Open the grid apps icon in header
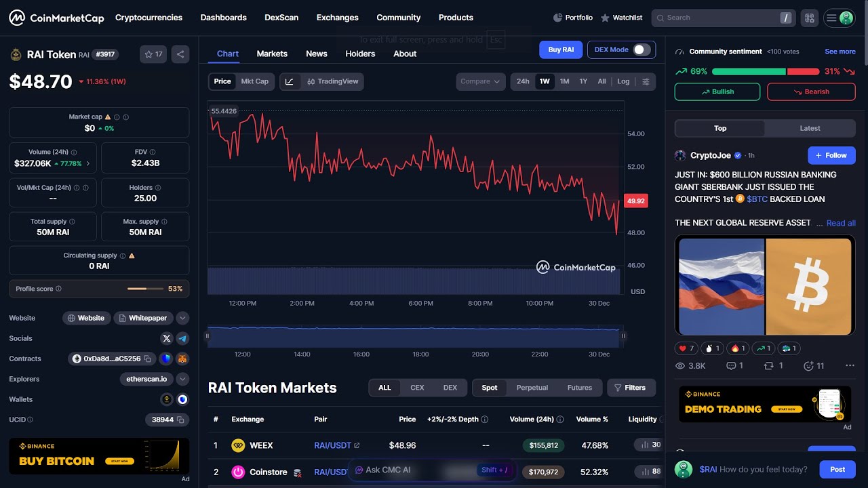868x488 pixels. point(808,18)
